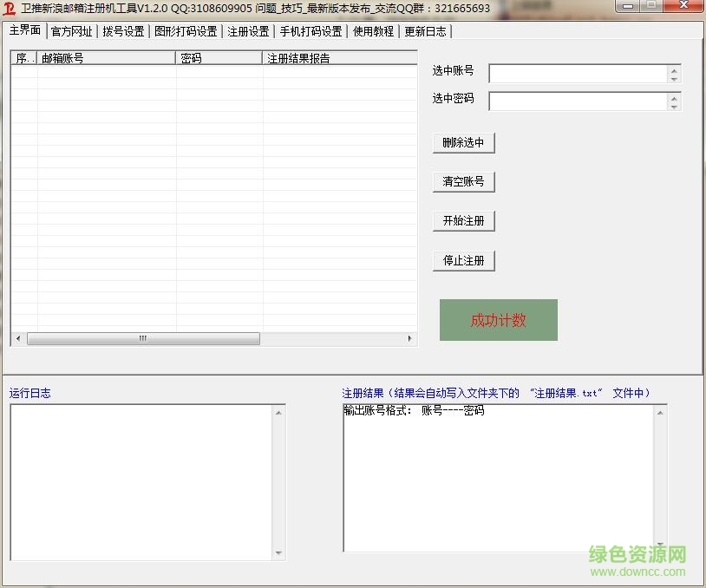This screenshot has height=588, width=706.
Task: Click the vertical scrollbar of the 注册结果 panel
Action: (660, 477)
